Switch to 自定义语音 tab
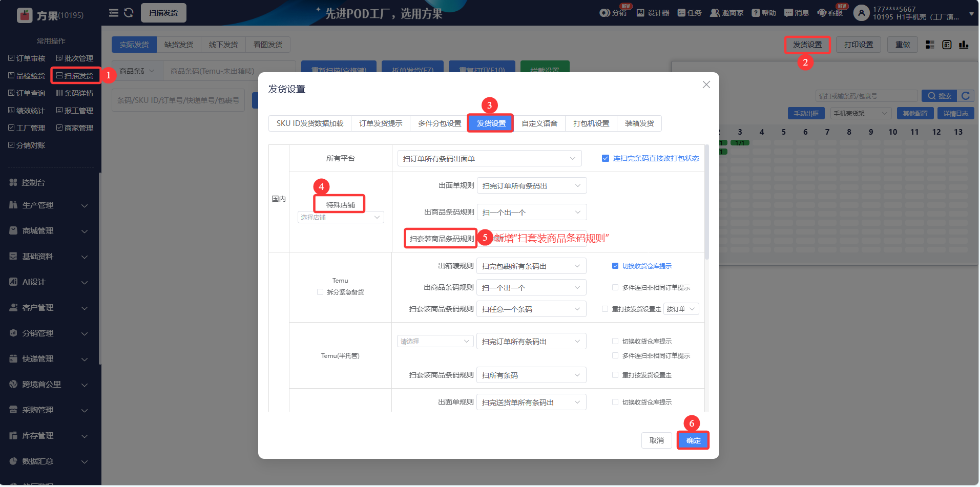 pos(539,123)
